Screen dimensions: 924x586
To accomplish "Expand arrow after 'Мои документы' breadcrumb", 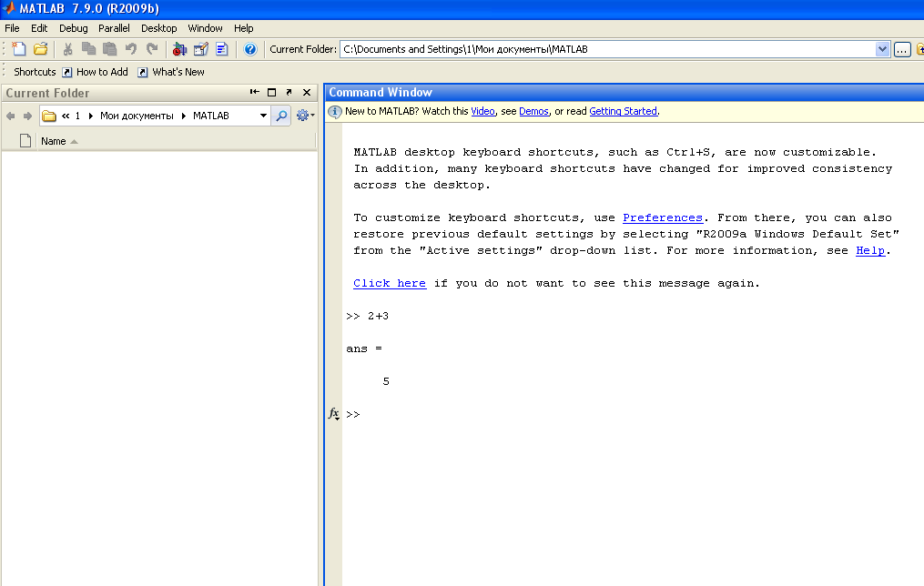I will [184, 116].
